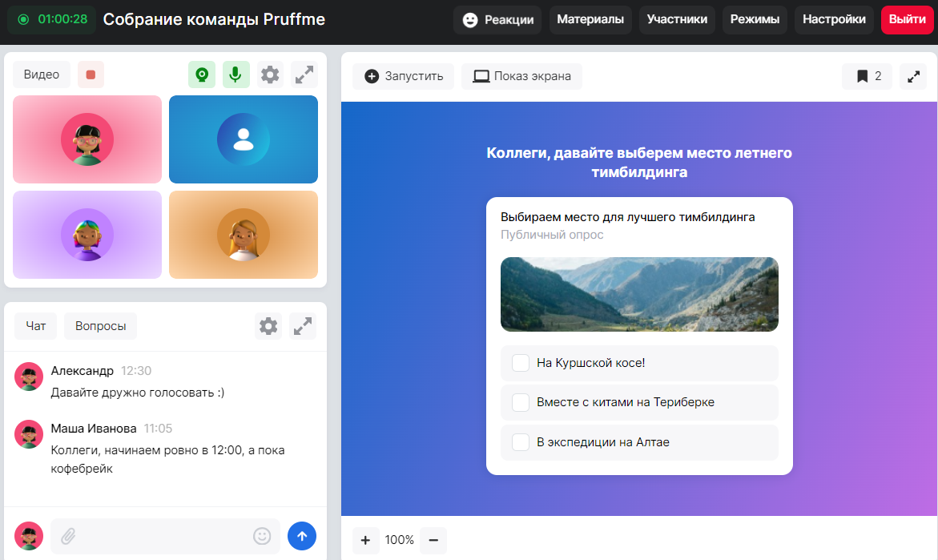
Task: Zoom out with the minus button
Action: point(433,540)
